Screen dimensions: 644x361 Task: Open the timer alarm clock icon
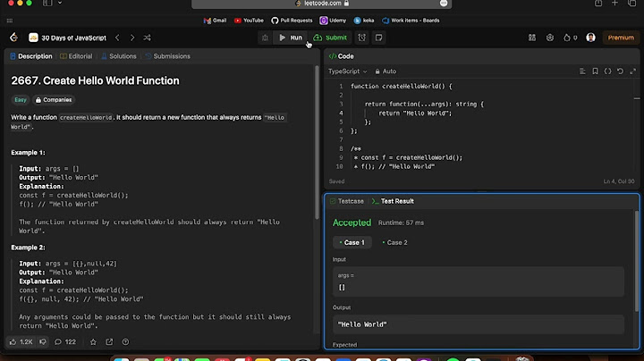coord(362,38)
